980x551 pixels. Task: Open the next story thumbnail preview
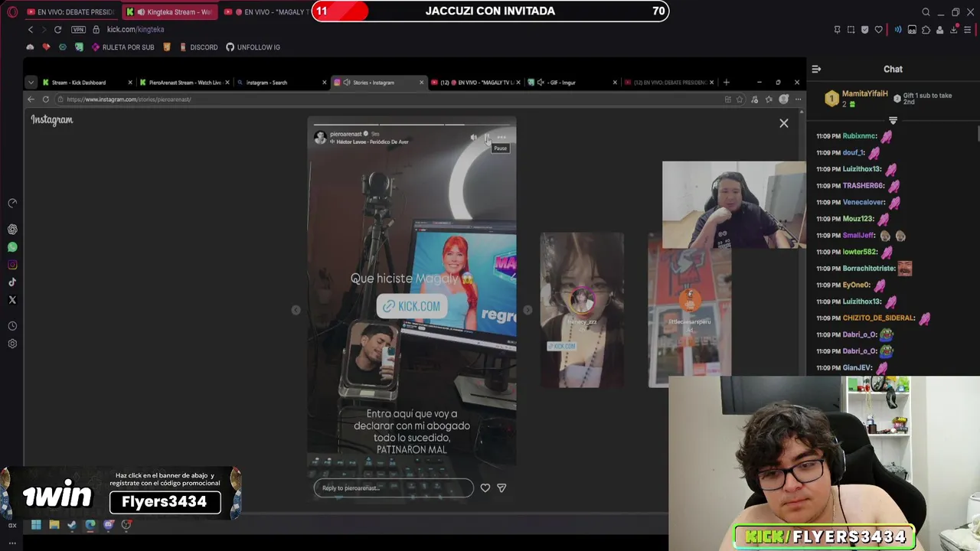coord(582,310)
